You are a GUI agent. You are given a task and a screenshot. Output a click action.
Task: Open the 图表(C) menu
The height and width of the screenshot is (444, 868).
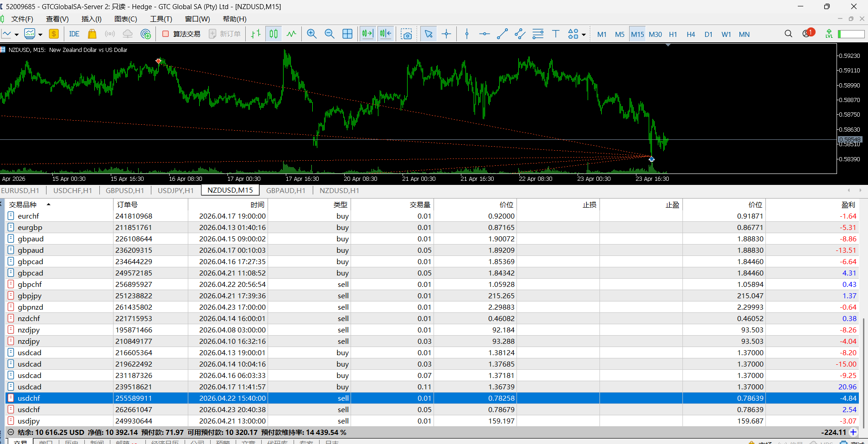[125, 19]
